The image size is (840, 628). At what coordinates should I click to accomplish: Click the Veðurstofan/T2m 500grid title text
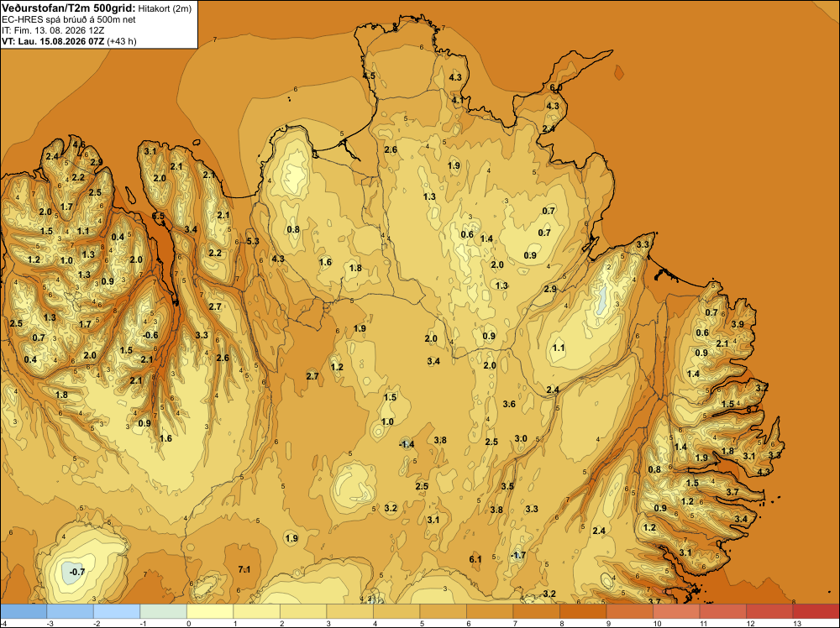69,8
